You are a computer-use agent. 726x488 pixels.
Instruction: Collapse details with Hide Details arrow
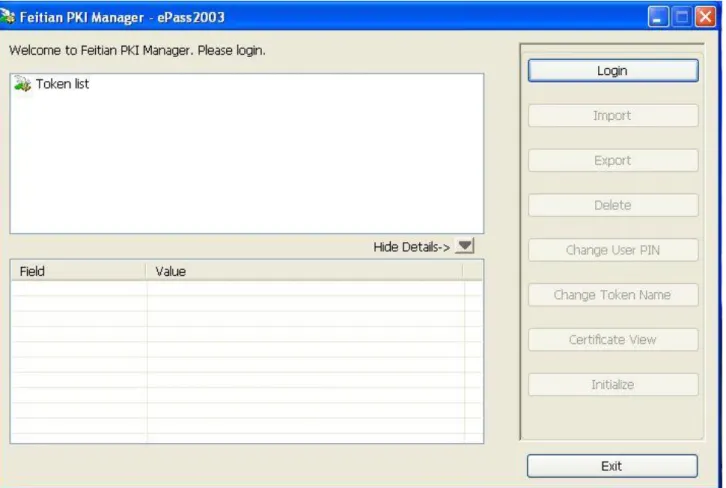coord(464,246)
